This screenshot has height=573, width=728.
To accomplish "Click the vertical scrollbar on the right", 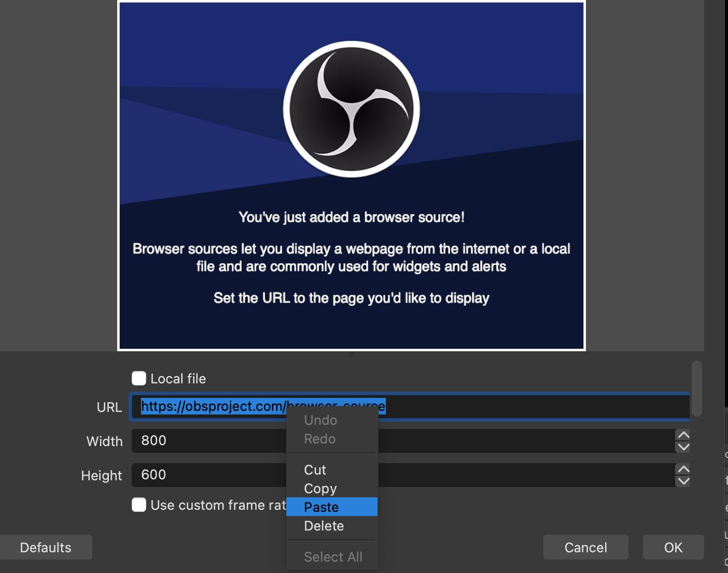I will [x=697, y=389].
